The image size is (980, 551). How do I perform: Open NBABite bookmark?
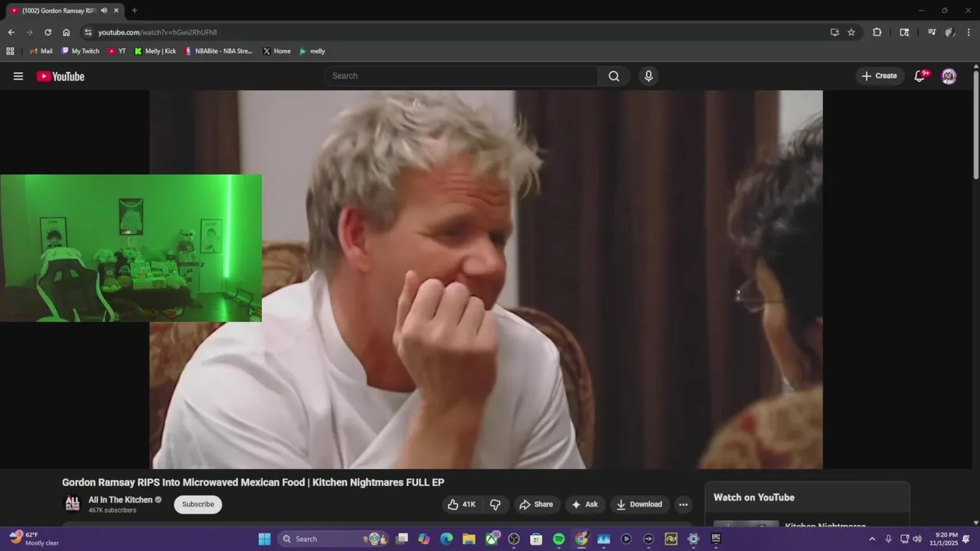(218, 51)
